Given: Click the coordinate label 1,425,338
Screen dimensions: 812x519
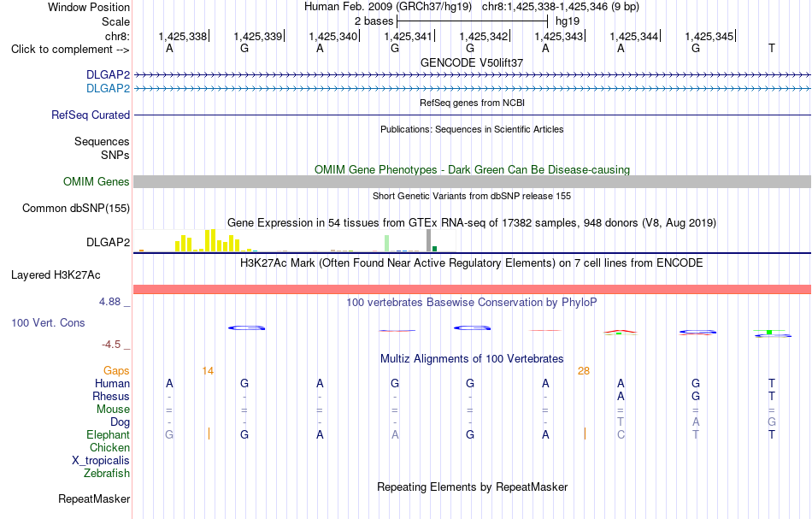Looking at the screenshot, I should (x=182, y=36).
